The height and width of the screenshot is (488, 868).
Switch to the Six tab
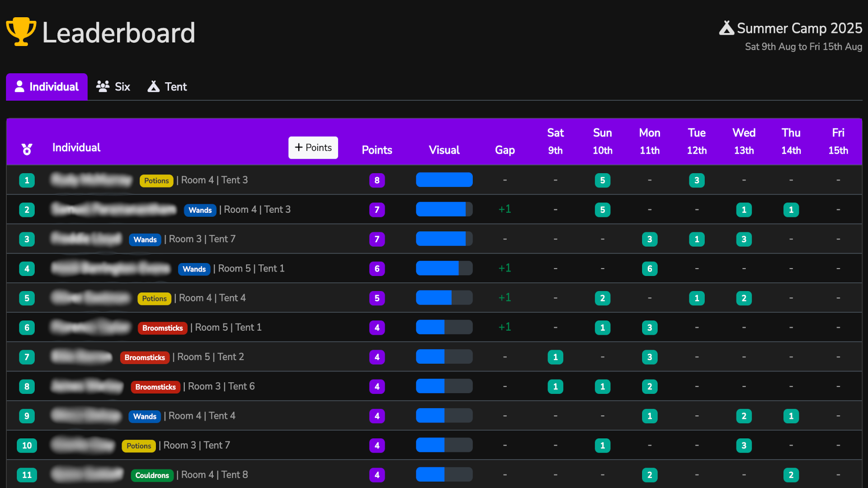coord(113,86)
